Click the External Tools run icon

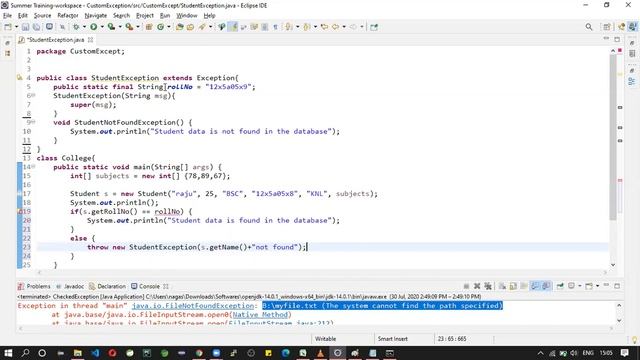pyautogui.click(x=129, y=27)
